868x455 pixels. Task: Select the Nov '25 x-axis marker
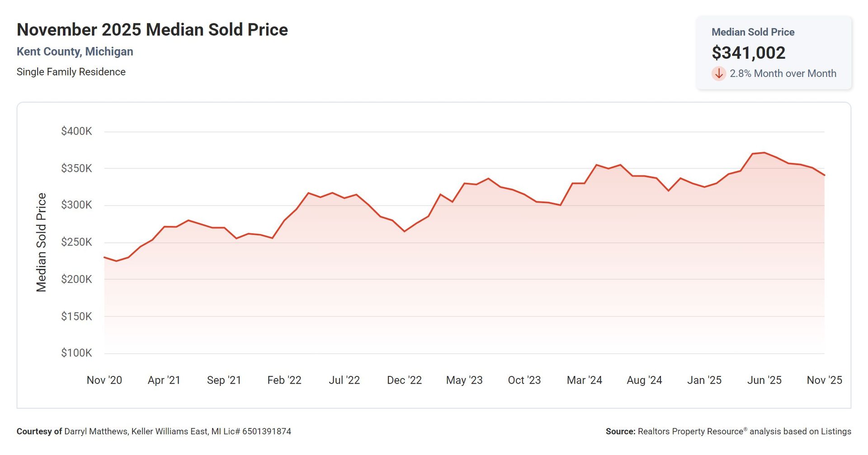824,380
